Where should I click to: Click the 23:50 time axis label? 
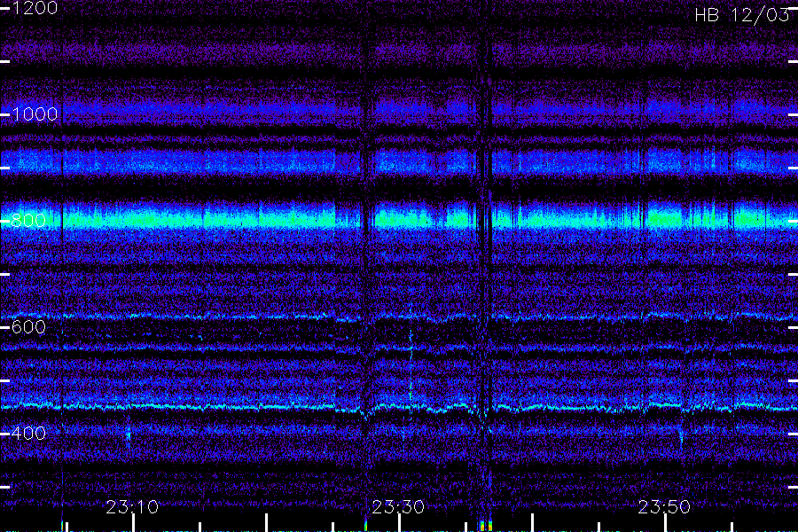[664, 507]
